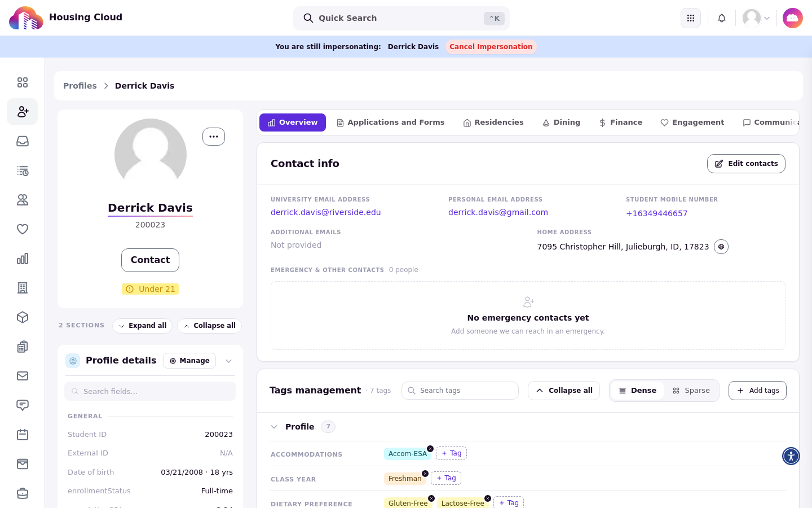Open the apps grid launcher icon
Screen dimensions: 812x508
point(691,18)
